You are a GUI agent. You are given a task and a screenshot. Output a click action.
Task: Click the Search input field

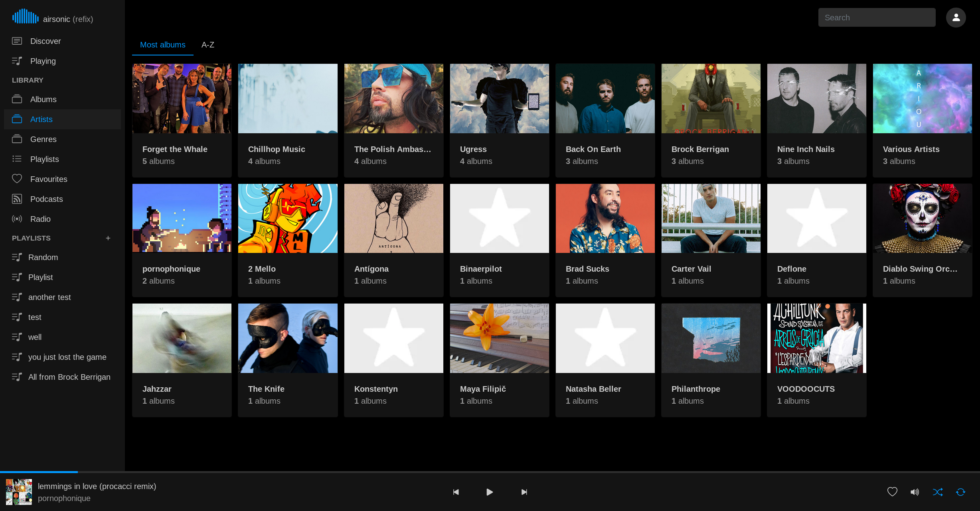click(x=877, y=18)
